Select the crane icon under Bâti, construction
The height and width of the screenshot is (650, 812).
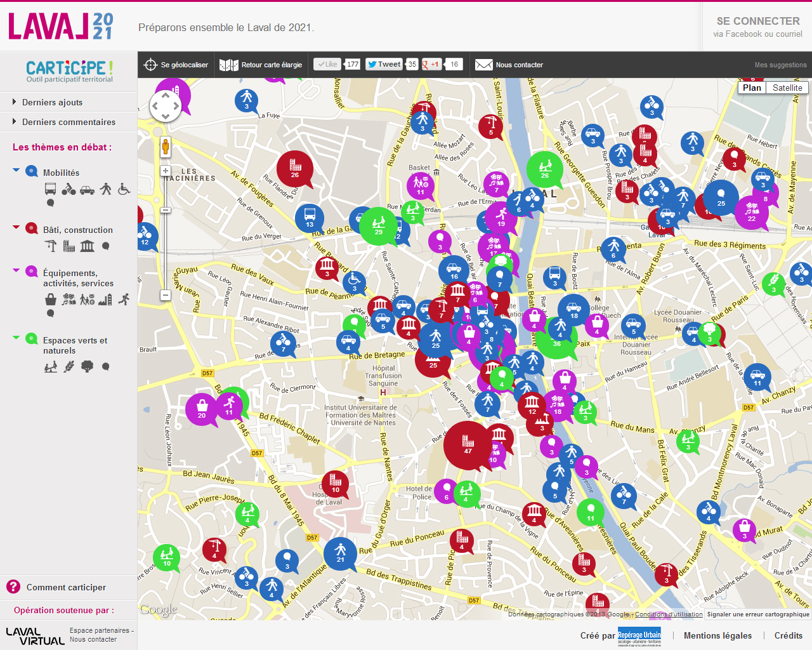(51, 246)
